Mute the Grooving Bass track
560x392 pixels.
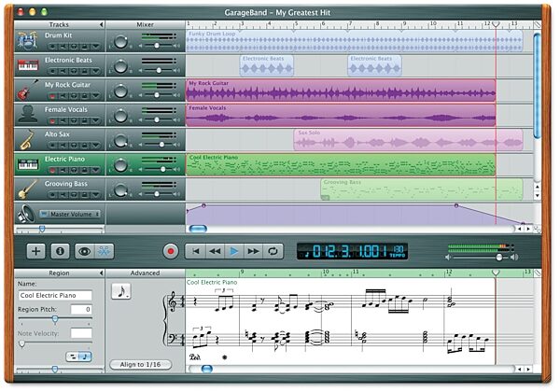pos(63,194)
